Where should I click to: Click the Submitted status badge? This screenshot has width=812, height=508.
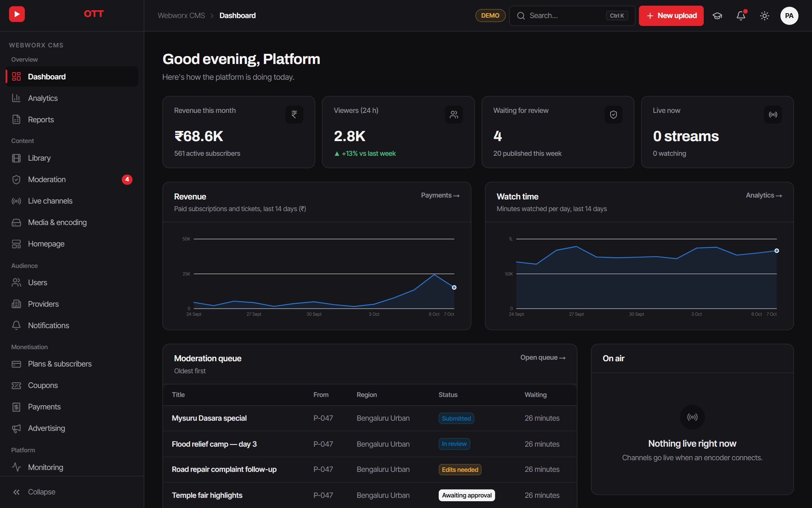(456, 418)
